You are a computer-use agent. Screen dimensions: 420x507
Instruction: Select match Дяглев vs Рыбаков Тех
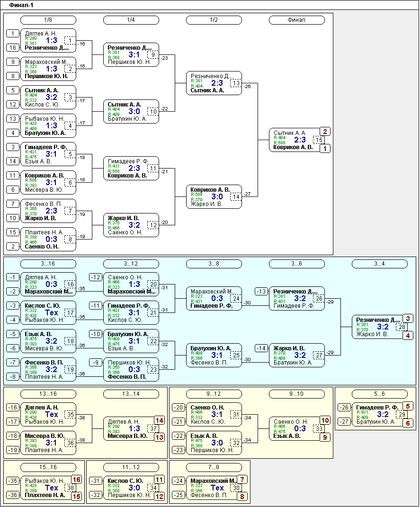(48, 415)
